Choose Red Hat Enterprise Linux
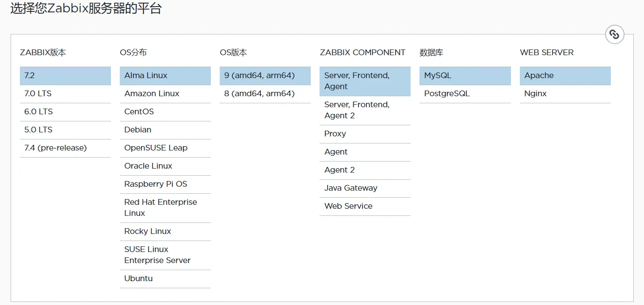Screen dimensions: 644x305 (165, 207)
